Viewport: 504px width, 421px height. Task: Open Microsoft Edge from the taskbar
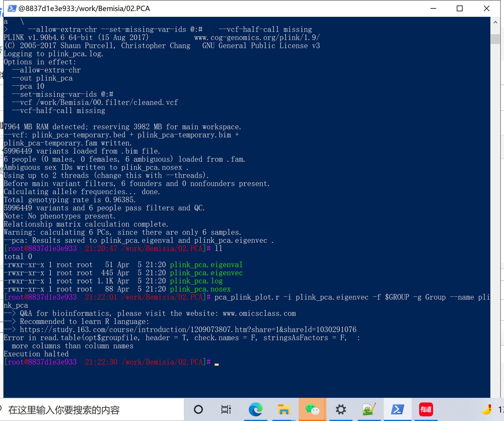coord(255,409)
